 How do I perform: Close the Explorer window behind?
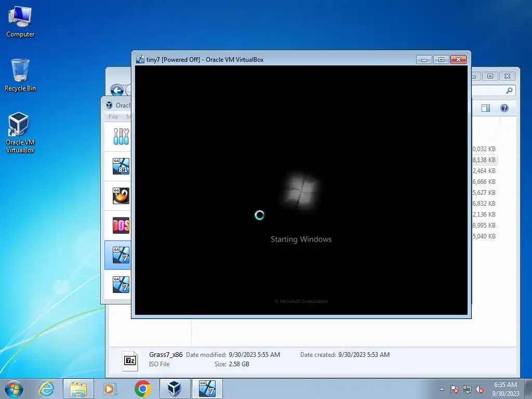click(507, 76)
